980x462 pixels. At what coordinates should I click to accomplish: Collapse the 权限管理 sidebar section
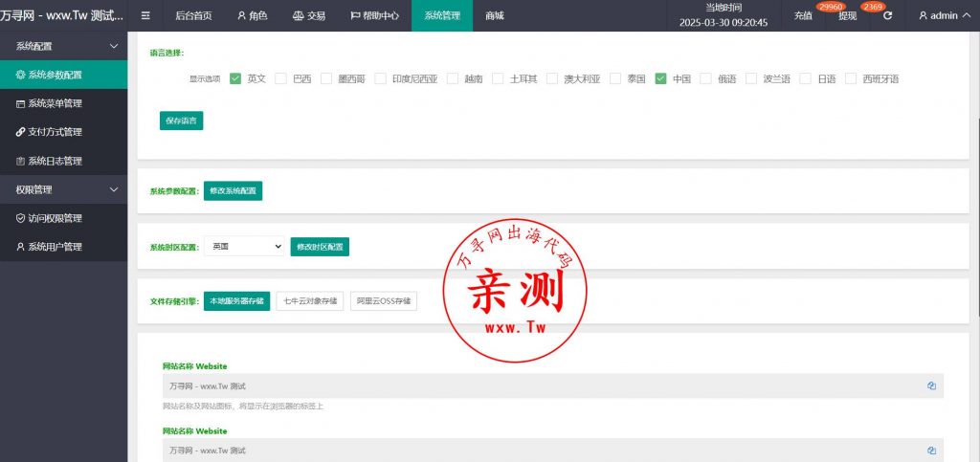(64, 189)
